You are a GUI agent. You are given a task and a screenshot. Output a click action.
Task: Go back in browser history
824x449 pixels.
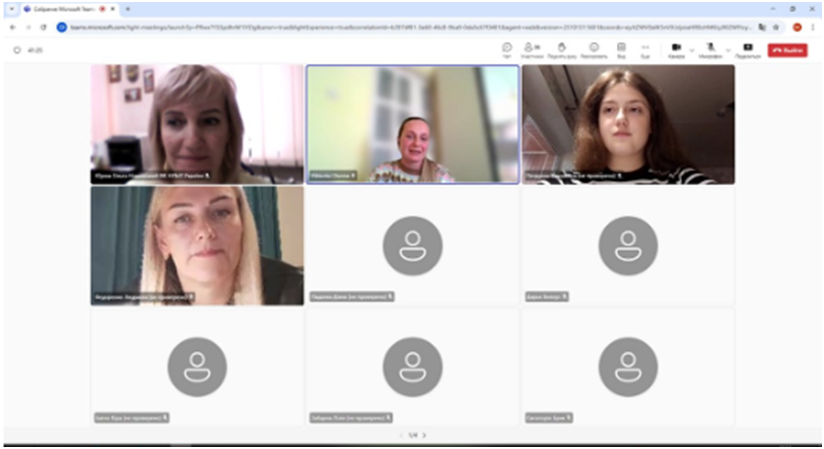click(x=13, y=27)
